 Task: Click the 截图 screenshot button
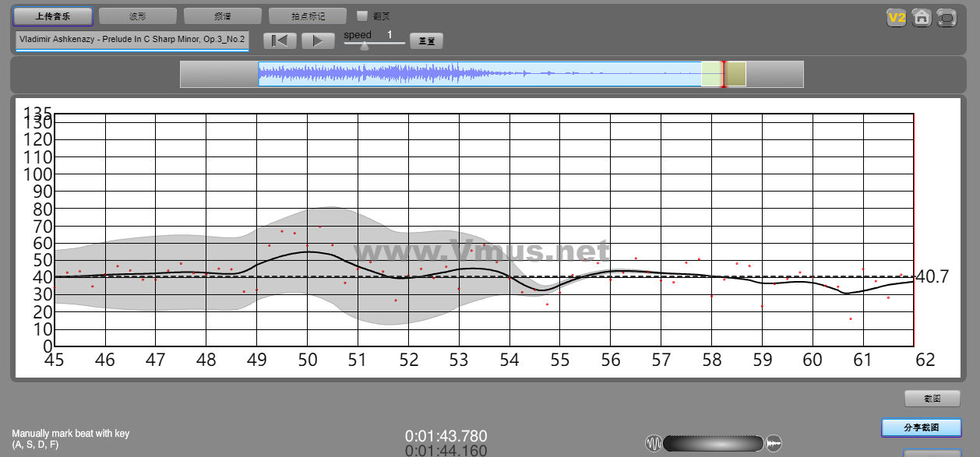pos(932,399)
